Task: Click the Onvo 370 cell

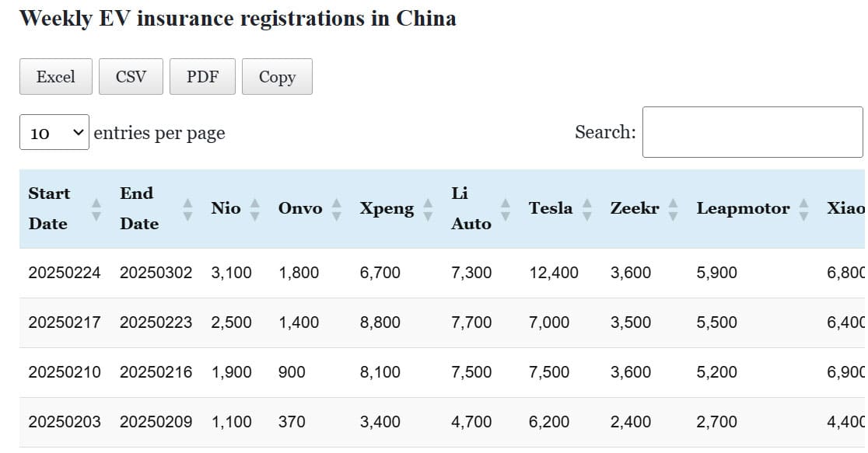Action: pos(292,422)
